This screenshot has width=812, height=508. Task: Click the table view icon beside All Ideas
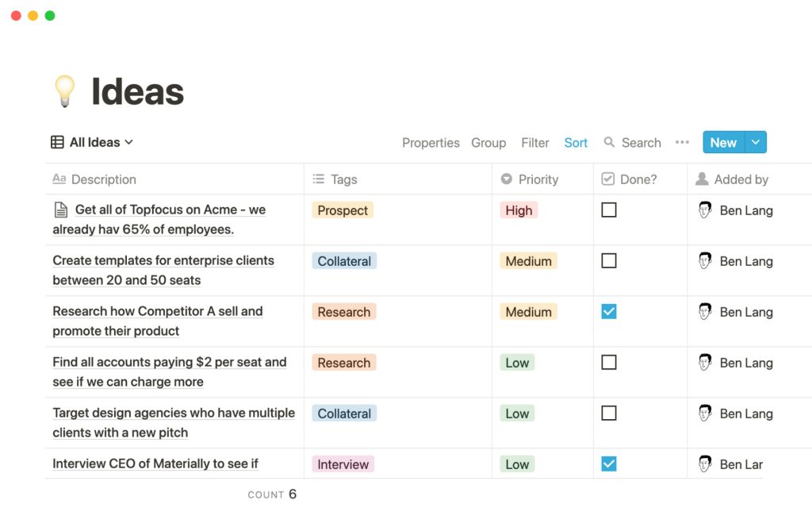point(57,142)
